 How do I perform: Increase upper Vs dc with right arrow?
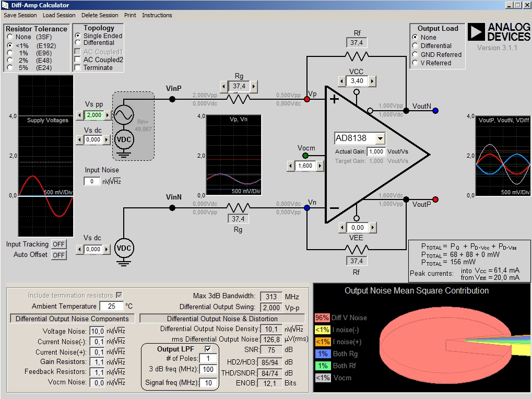tap(106, 139)
